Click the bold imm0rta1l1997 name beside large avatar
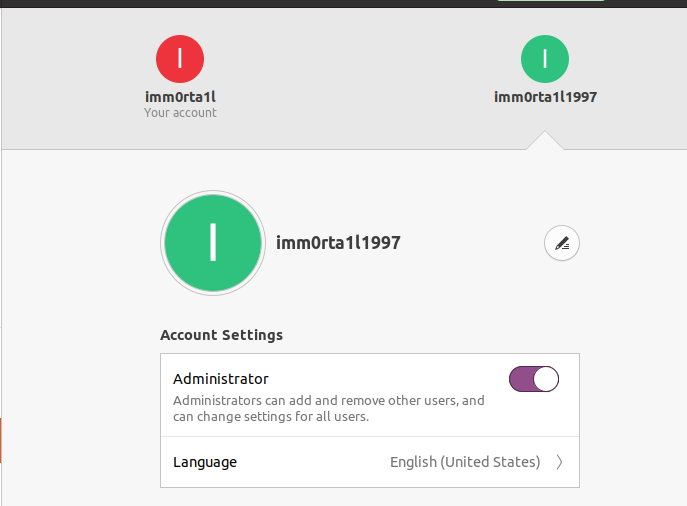This screenshot has height=506, width=687. pyautogui.click(x=338, y=243)
